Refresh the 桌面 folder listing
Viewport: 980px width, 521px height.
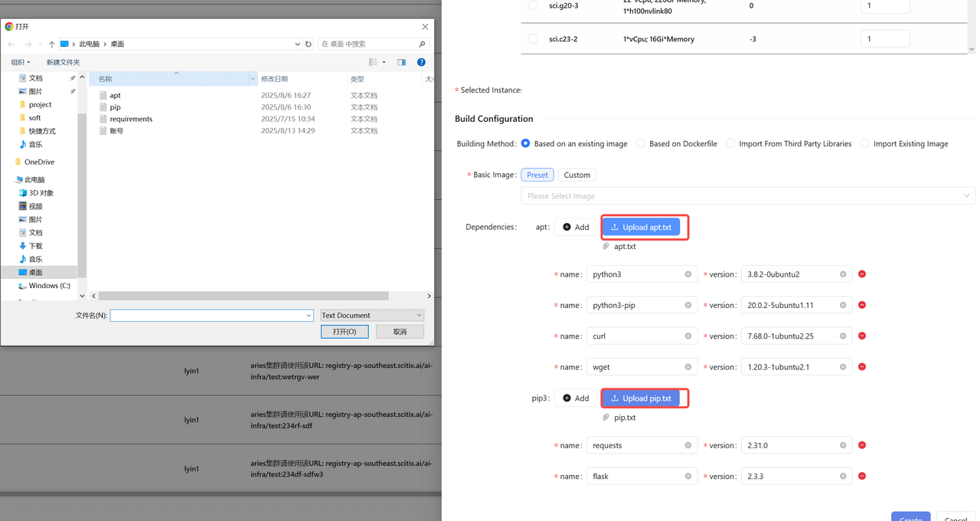click(309, 44)
